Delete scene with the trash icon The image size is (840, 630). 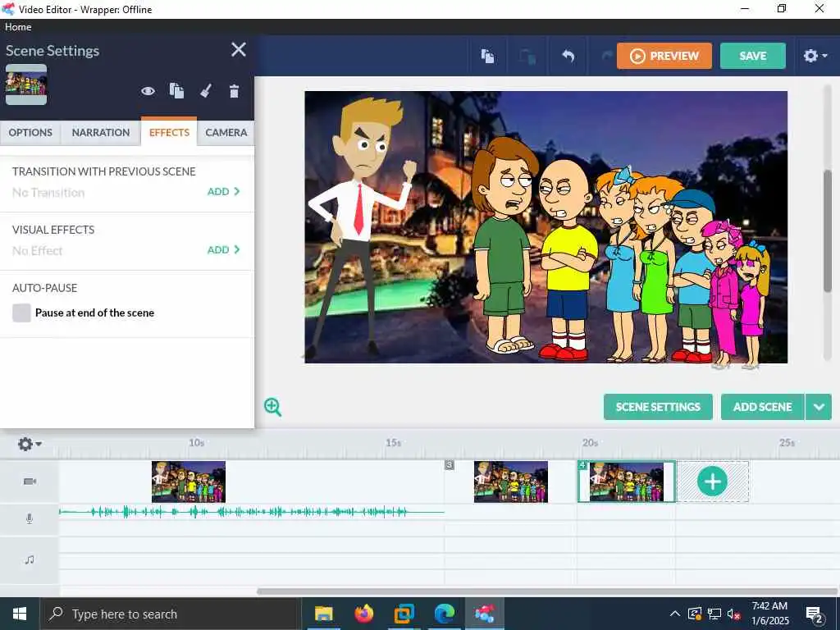click(x=234, y=92)
